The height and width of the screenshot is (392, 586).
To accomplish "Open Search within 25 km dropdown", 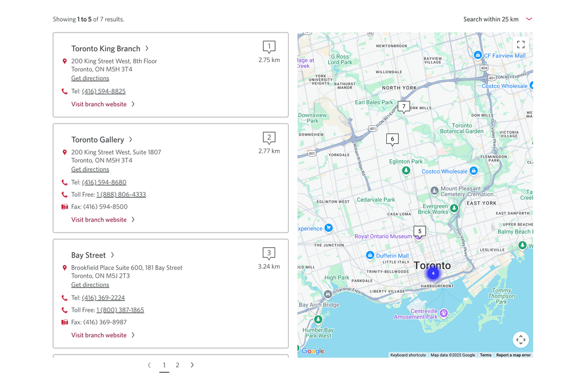I will [498, 19].
